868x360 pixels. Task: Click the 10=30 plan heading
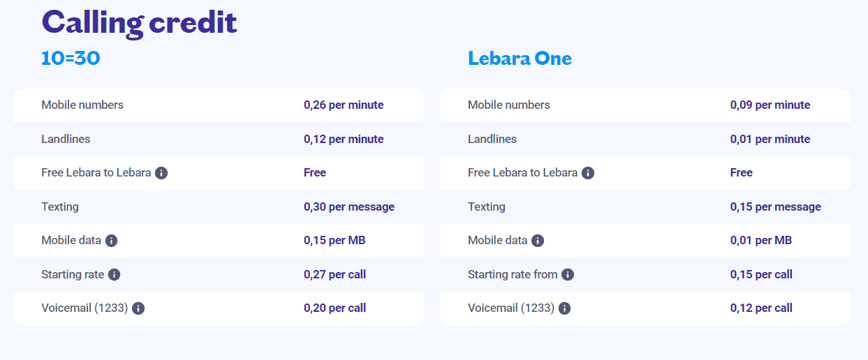[x=71, y=59]
